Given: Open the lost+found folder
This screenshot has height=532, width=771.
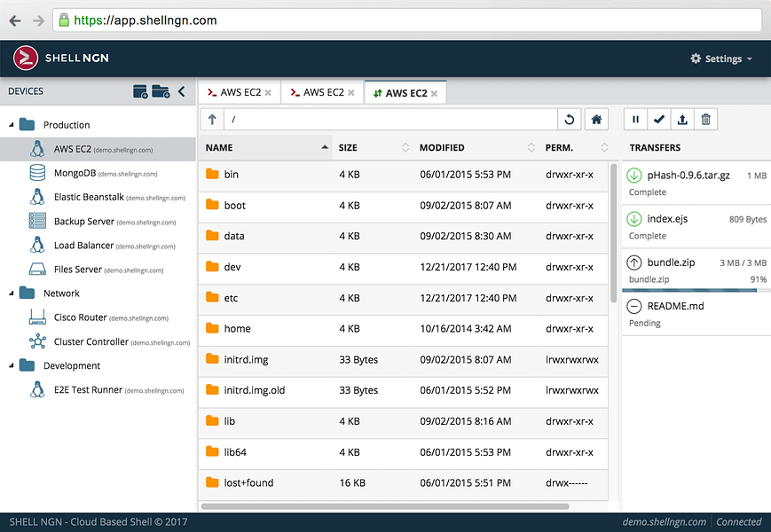Looking at the screenshot, I should pos(403,483).
